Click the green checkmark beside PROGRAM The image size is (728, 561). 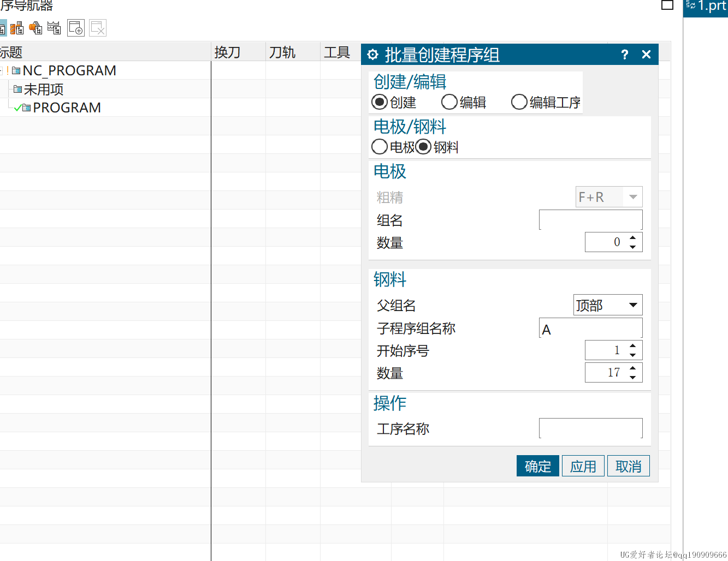pyautogui.click(x=18, y=108)
